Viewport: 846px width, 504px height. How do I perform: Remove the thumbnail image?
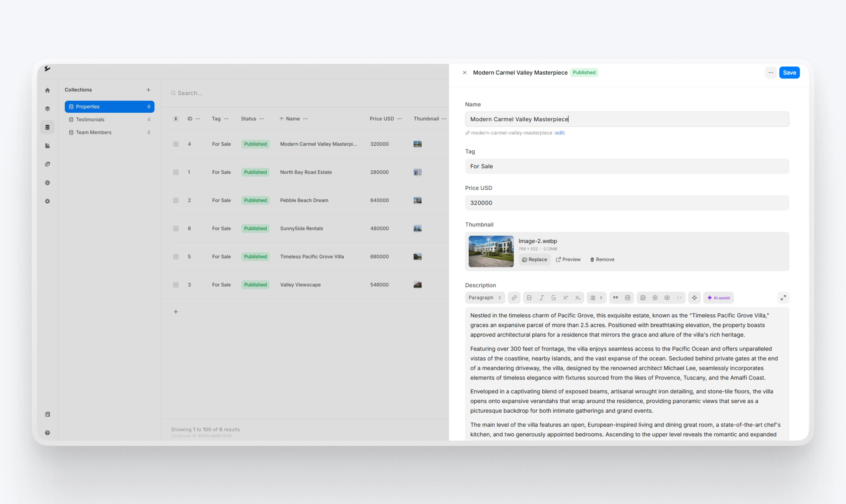(602, 260)
